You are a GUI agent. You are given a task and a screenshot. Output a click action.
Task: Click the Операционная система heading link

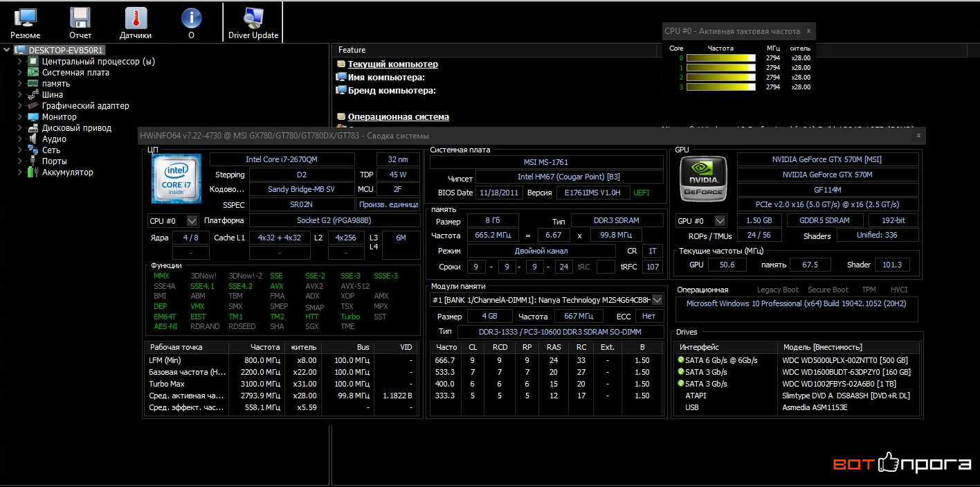[x=399, y=117]
